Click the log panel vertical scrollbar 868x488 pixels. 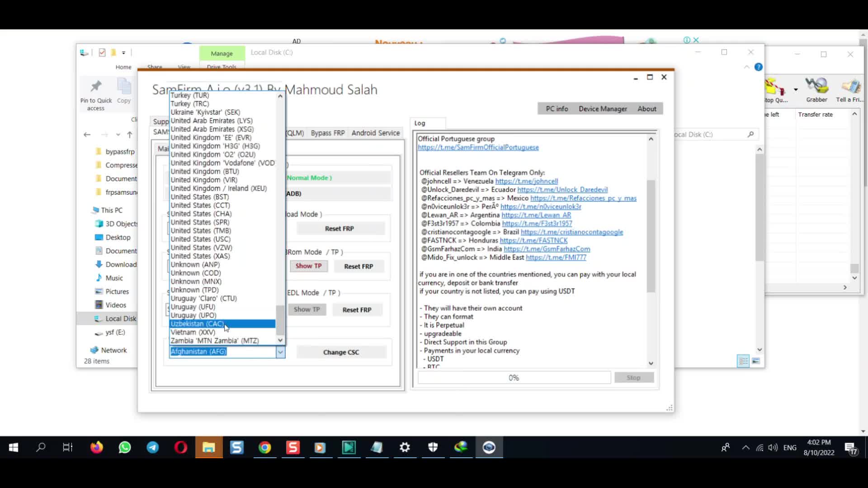[x=651, y=236]
